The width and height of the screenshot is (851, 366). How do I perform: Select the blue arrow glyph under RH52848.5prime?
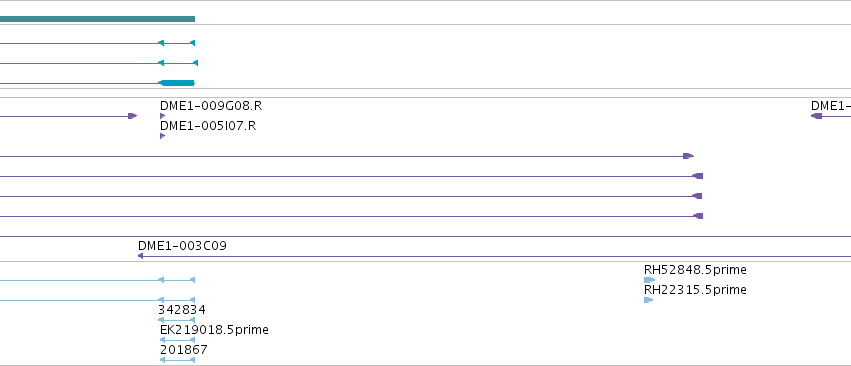649,280
